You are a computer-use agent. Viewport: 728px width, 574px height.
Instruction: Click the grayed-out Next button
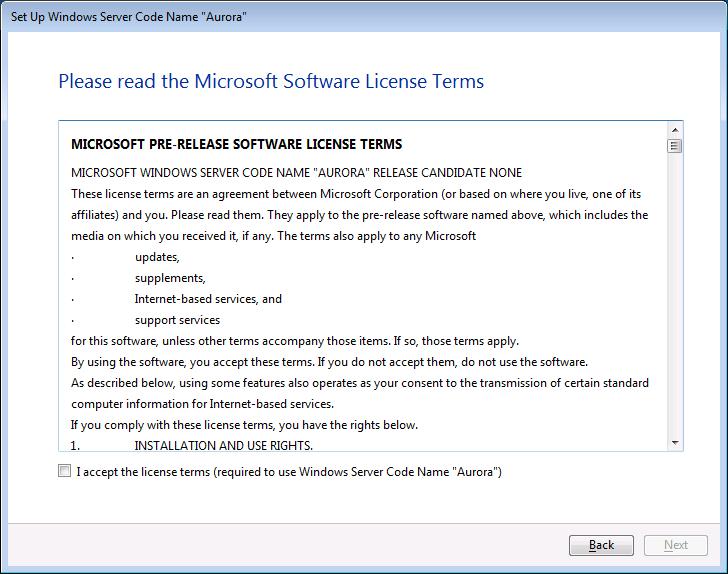coord(676,545)
